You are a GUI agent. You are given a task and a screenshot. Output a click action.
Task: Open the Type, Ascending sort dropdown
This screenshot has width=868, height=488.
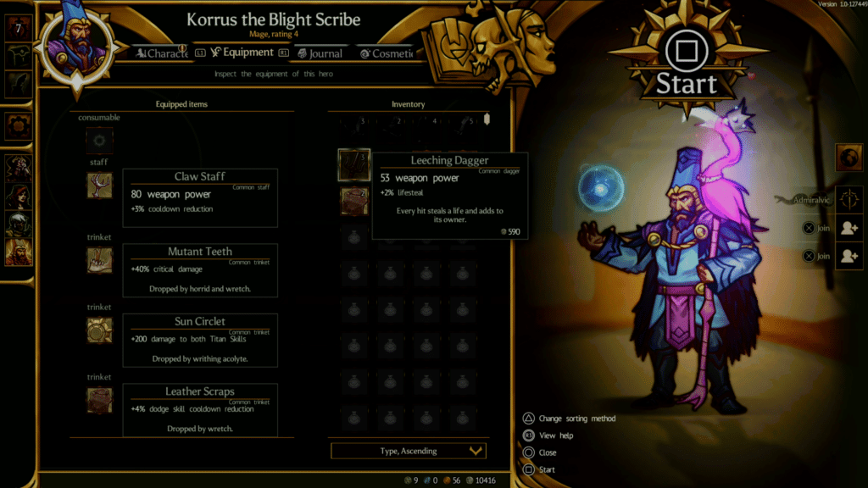tap(409, 451)
